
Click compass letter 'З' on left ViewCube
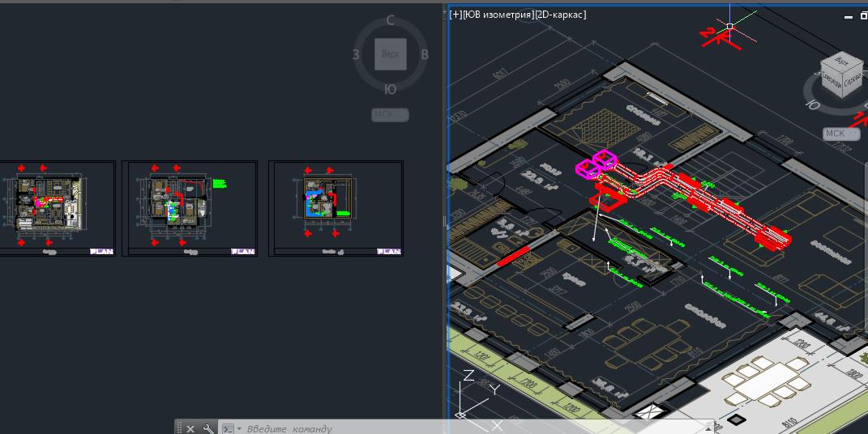(x=356, y=55)
